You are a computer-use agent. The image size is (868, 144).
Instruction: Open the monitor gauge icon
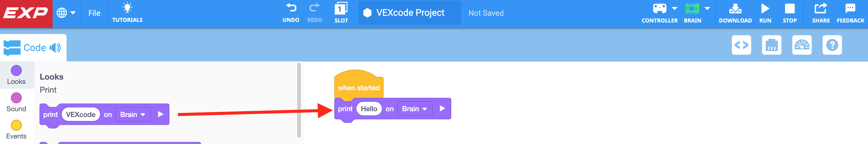(x=802, y=45)
